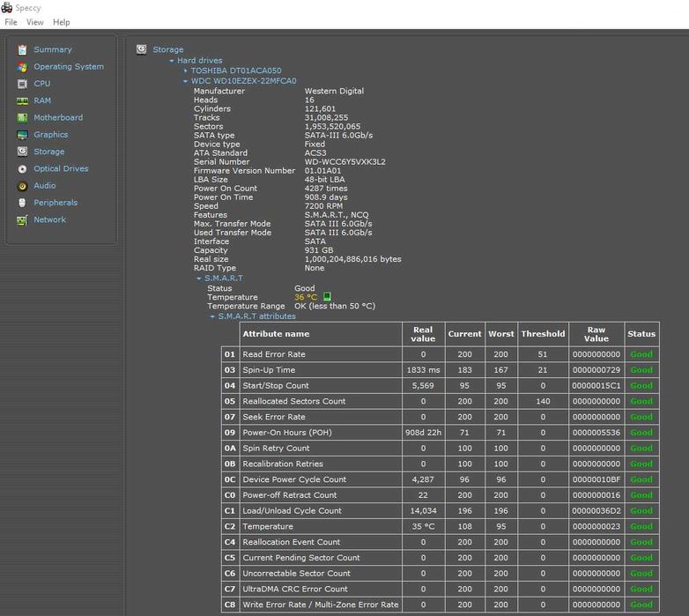Expand the TOSHIBA DT01ACA050 drive
This screenshot has width=689, height=616.
click(186, 71)
